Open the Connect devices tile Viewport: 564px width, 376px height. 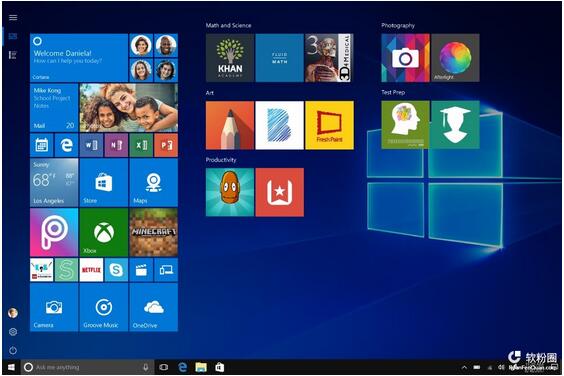pos(166,270)
